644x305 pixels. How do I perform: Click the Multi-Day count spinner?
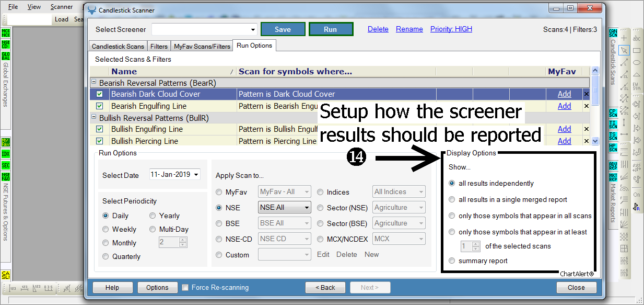173,242
